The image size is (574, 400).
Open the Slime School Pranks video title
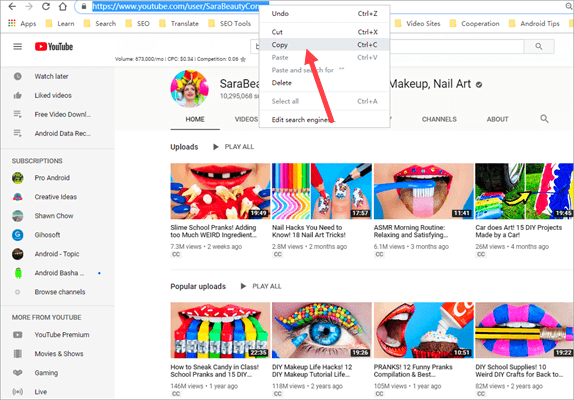(214, 231)
